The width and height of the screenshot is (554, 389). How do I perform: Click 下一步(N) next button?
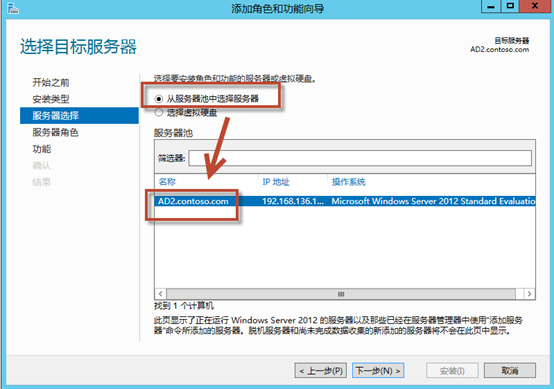[378, 371]
